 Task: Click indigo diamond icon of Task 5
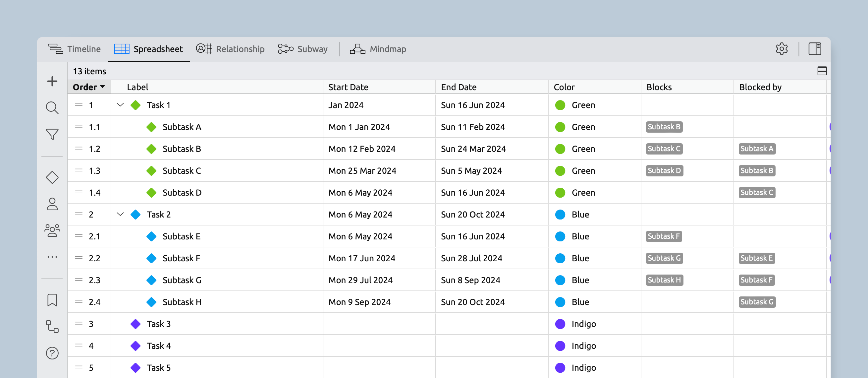[136, 367]
